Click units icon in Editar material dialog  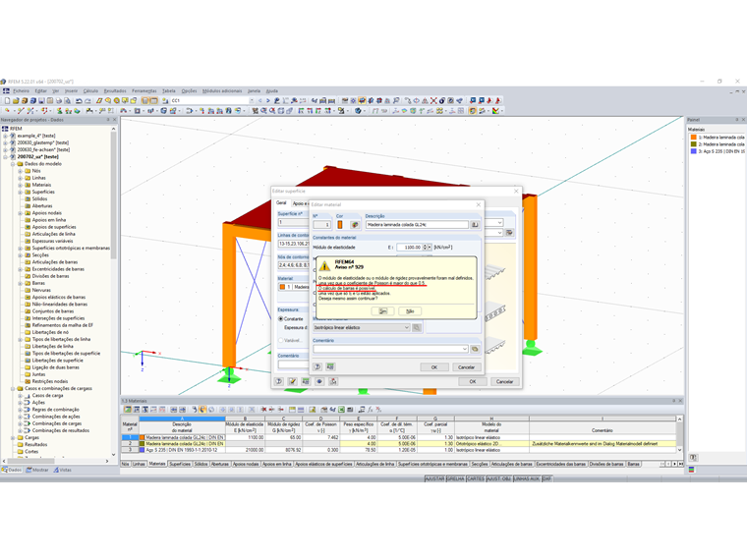(330, 366)
